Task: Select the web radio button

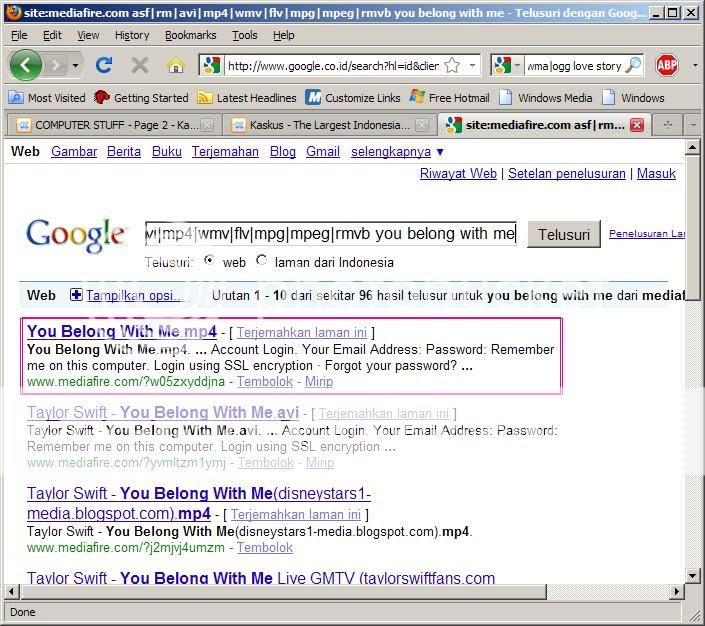Action: (209, 260)
